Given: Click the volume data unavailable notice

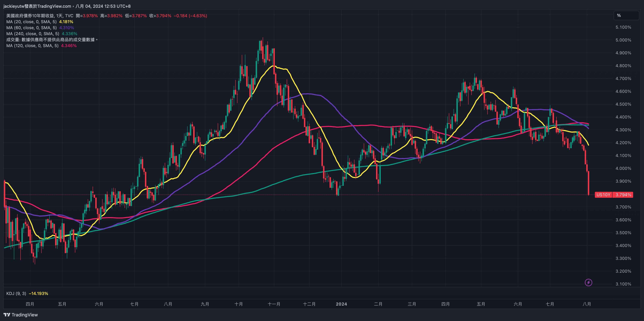Looking at the screenshot, I should pos(52,40).
